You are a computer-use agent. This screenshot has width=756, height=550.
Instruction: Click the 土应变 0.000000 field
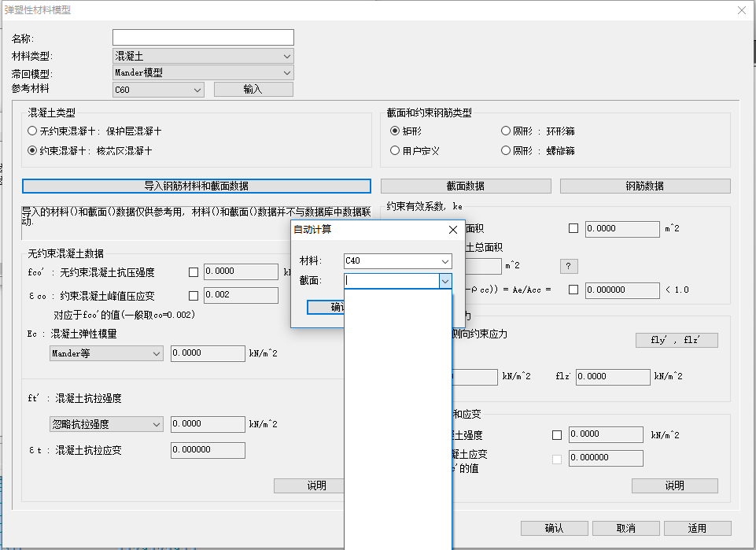pyautogui.click(x=606, y=458)
